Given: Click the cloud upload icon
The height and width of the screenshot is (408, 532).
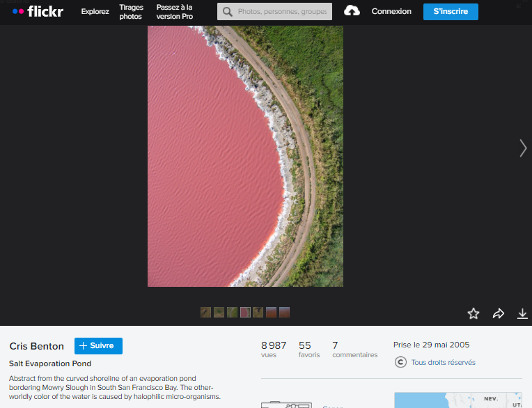Looking at the screenshot, I should tap(352, 11).
